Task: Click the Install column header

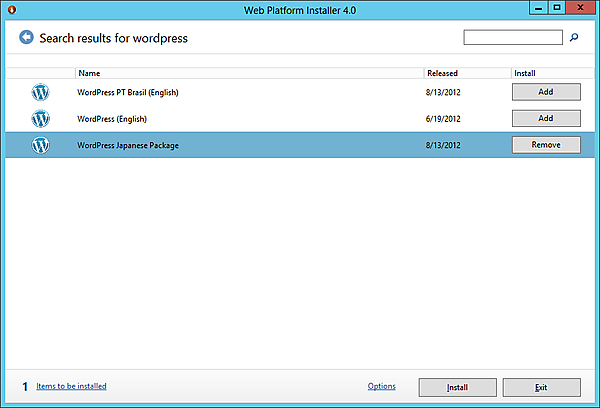Action: click(x=524, y=73)
